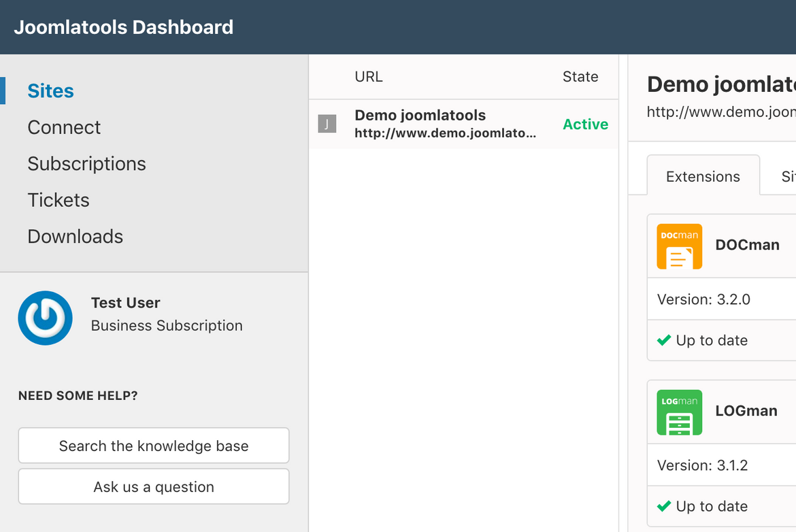Click the LOGman extension icon
796x532 pixels.
pyautogui.click(x=679, y=412)
